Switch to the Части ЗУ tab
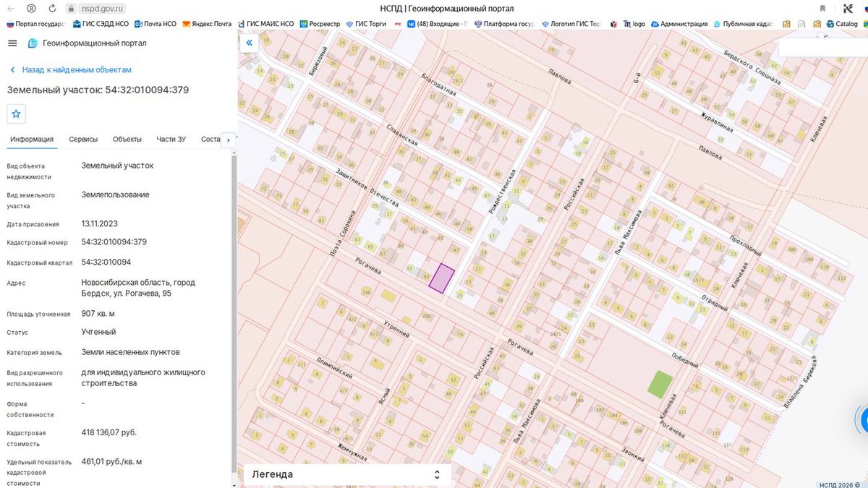 (x=171, y=140)
